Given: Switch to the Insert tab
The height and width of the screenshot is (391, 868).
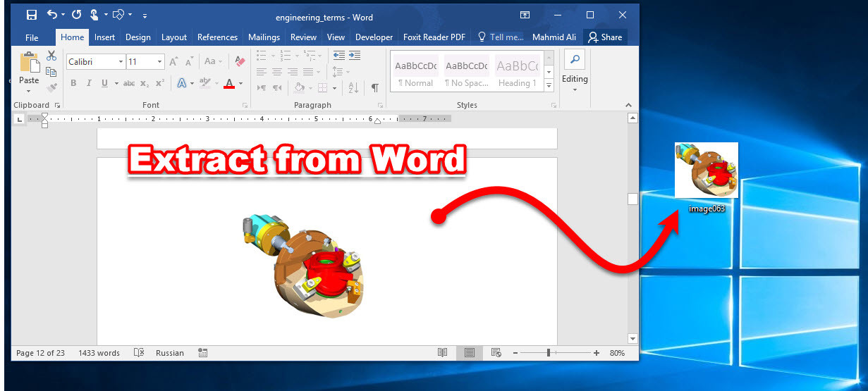Looking at the screenshot, I should pyautogui.click(x=104, y=37).
